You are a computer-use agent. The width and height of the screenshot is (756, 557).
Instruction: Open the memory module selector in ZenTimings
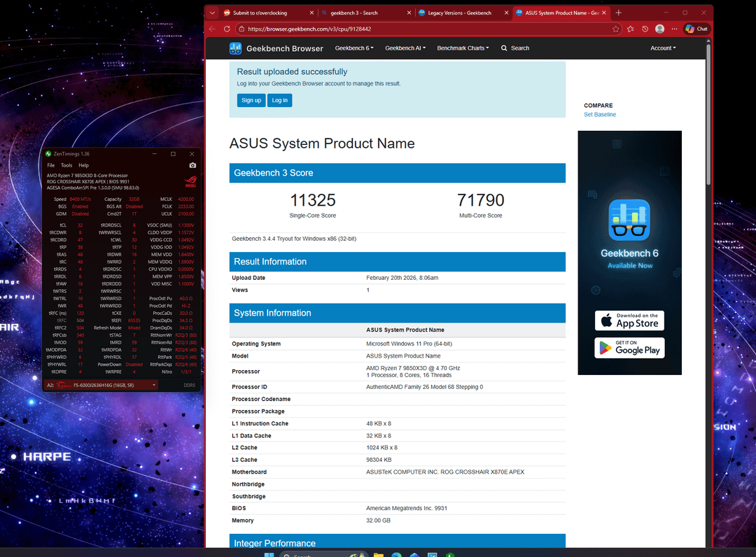tap(102, 385)
